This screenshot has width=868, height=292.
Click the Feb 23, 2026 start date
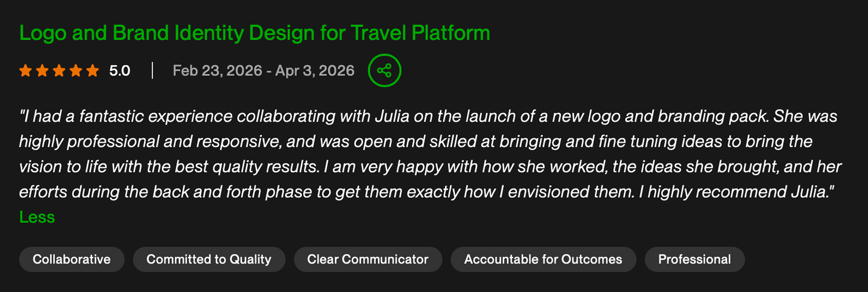[217, 71]
